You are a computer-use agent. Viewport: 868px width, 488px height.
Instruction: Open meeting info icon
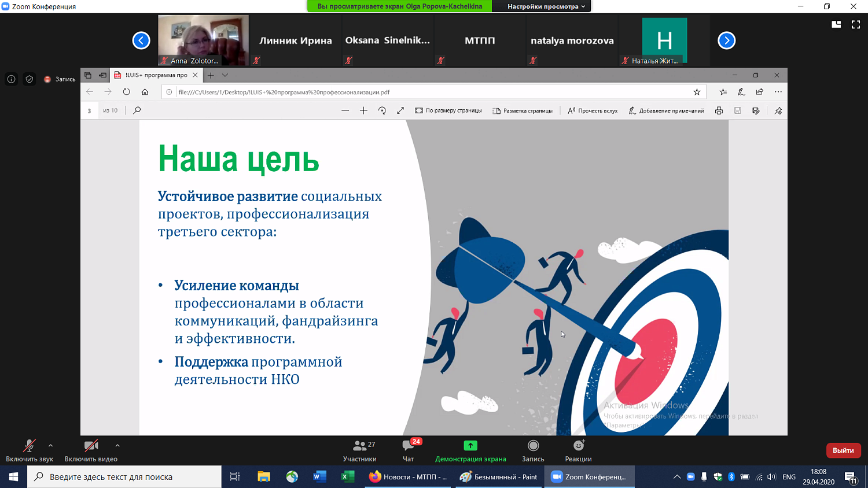pos(11,79)
